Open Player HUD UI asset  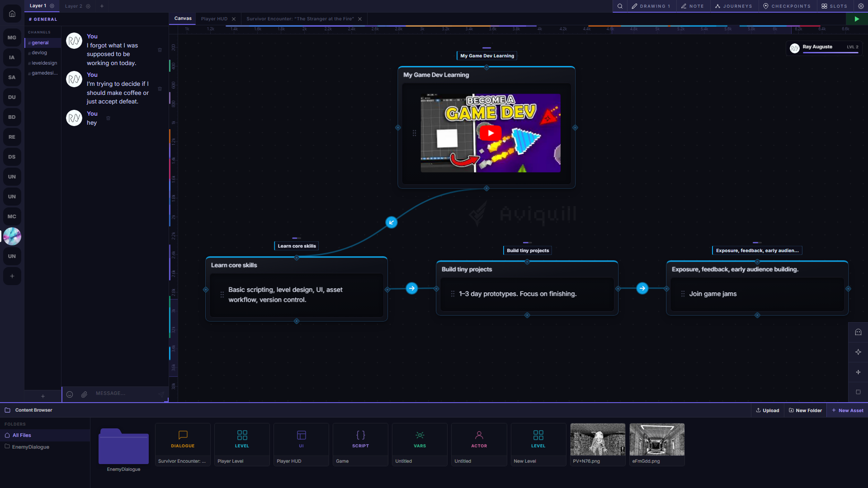click(301, 445)
